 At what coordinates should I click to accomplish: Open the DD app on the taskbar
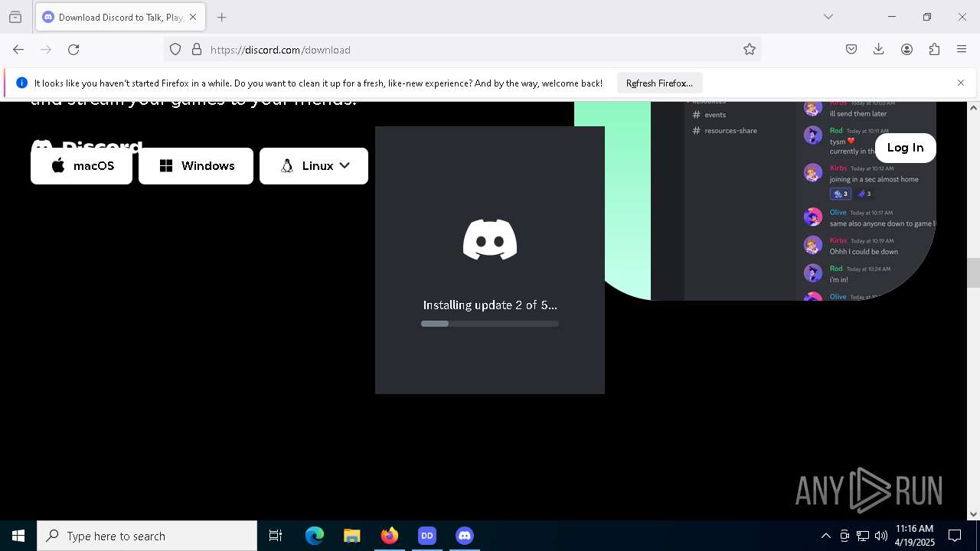[427, 536]
